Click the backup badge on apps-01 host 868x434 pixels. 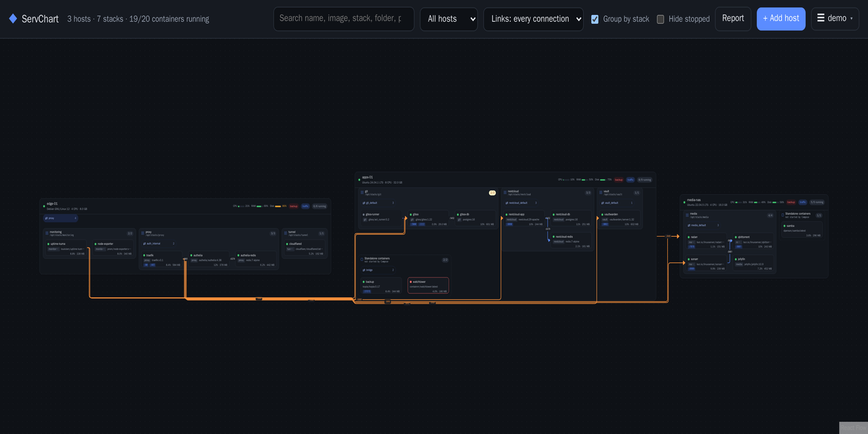[618, 180]
